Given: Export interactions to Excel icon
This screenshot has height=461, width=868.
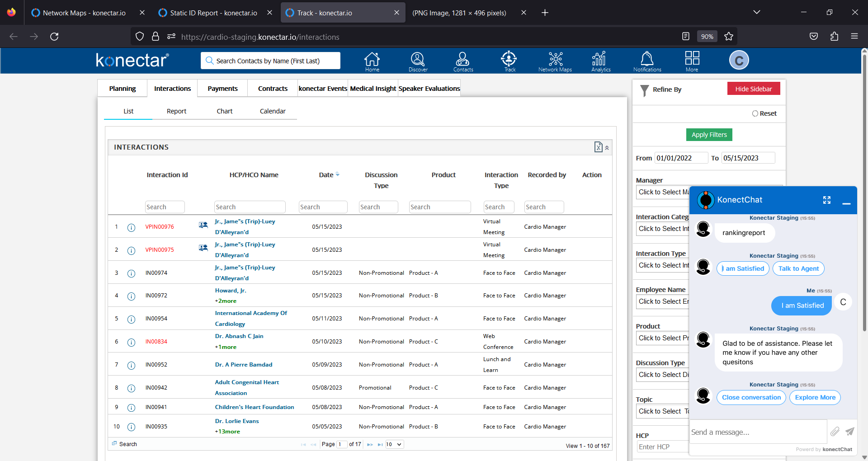Looking at the screenshot, I should point(598,147).
